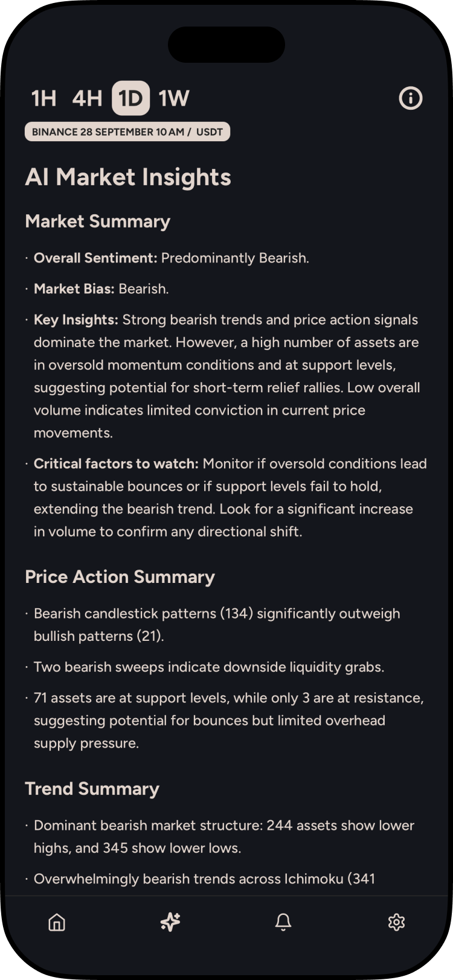The image size is (453, 980).
Task: Tap the AI Market Insights title
Action: click(128, 177)
